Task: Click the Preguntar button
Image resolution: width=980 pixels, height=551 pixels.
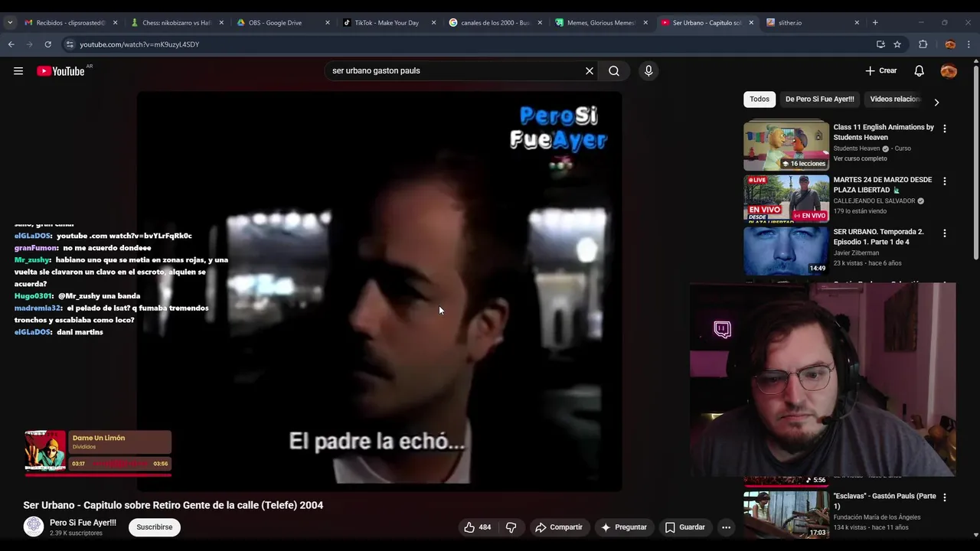Action: click(x=624, y=527)
